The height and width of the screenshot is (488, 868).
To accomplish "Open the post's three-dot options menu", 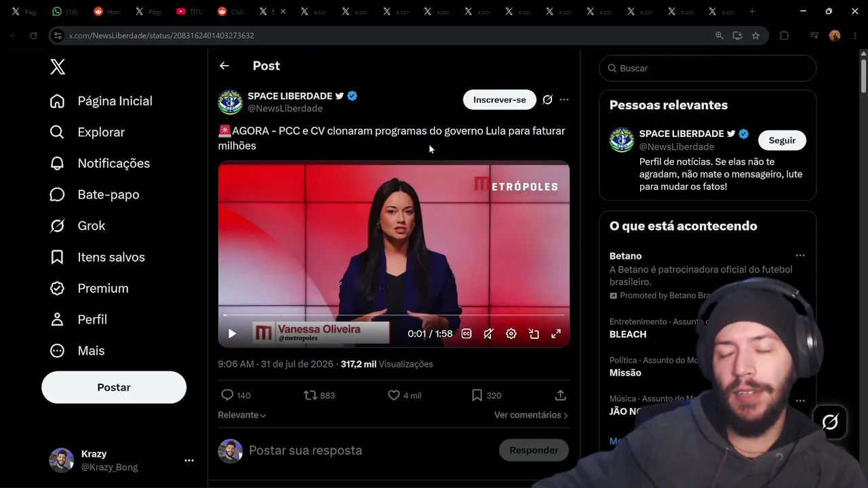I will point(564,100).
